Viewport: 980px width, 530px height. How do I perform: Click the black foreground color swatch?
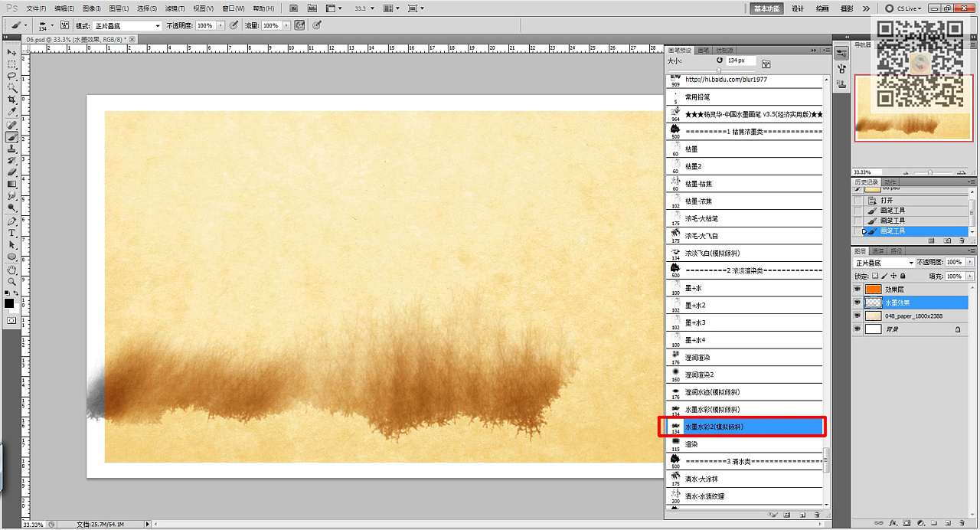[9, 303]
